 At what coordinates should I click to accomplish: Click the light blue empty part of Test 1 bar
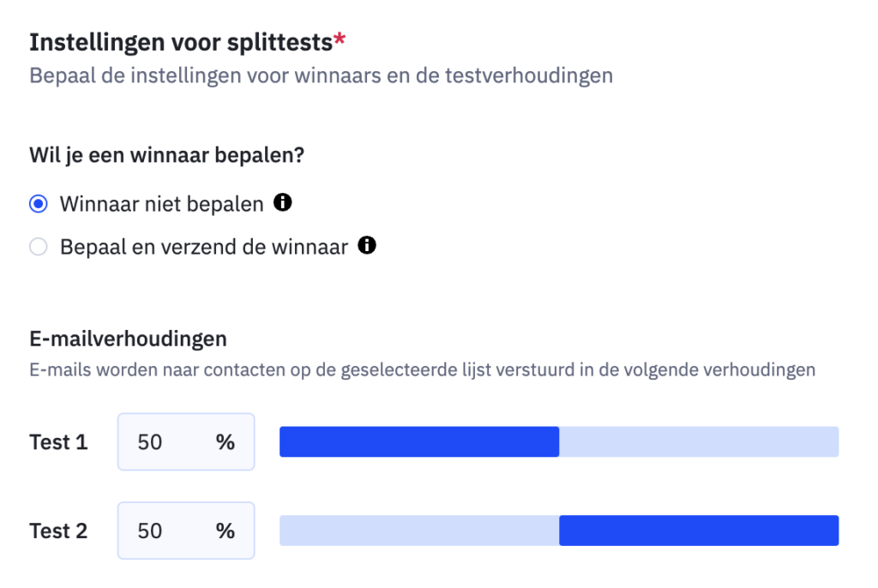(699, 441)
